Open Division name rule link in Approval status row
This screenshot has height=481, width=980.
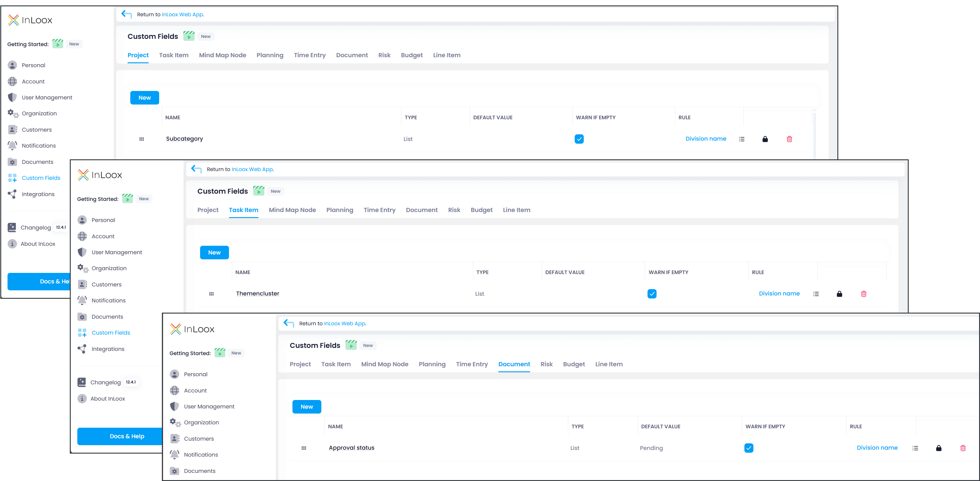877,448
